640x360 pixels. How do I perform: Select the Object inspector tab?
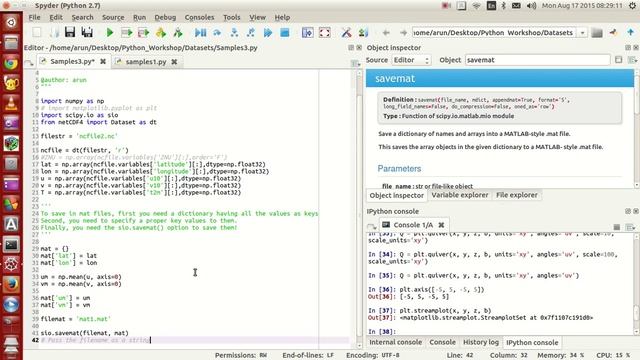point(396,196)
